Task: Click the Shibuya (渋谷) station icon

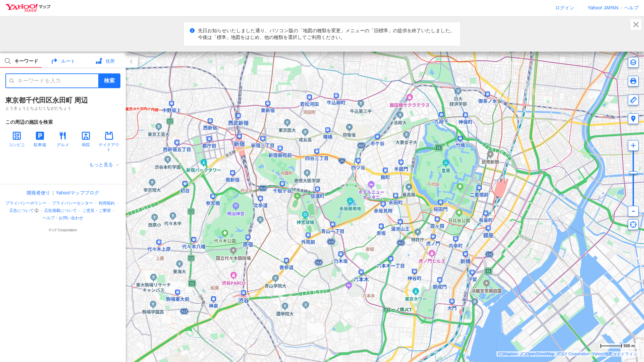Action: click(x=244, y=293)
